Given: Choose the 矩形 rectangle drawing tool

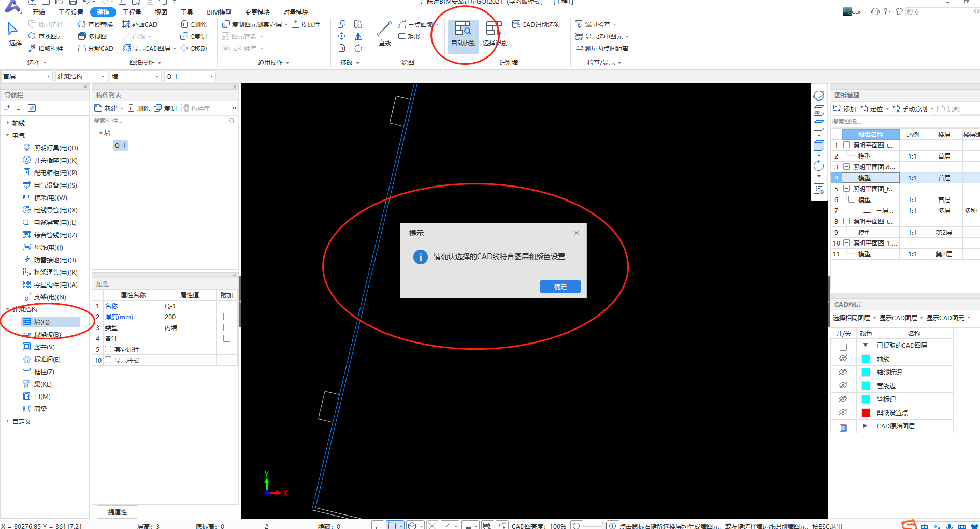Looking at the screenshot, I should [x=409, y=36].
